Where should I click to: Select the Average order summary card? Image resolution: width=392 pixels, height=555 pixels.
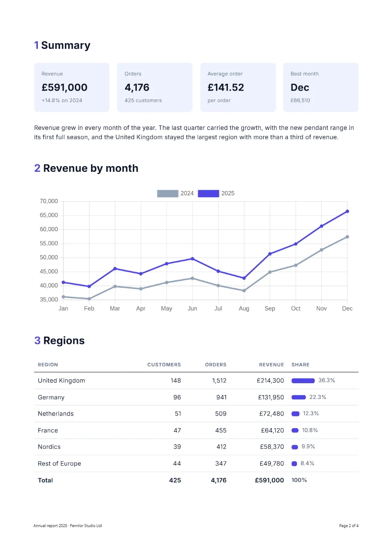(238, 87)
